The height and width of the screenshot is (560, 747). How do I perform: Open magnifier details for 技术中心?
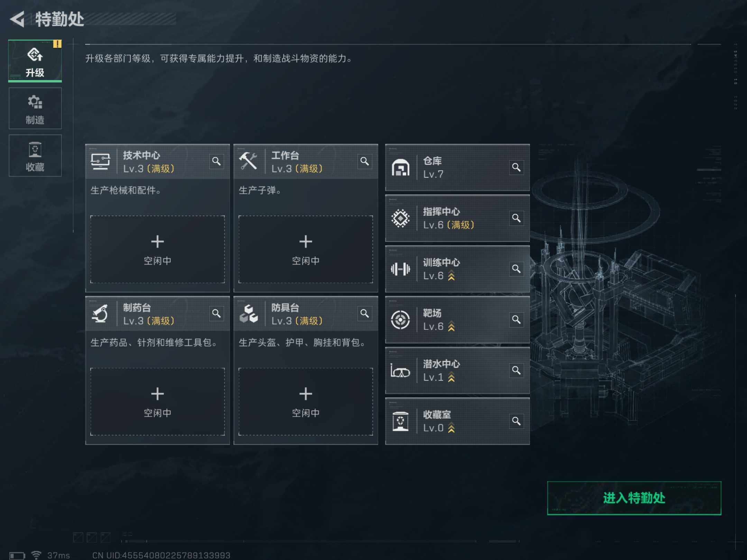click(216, 161)
